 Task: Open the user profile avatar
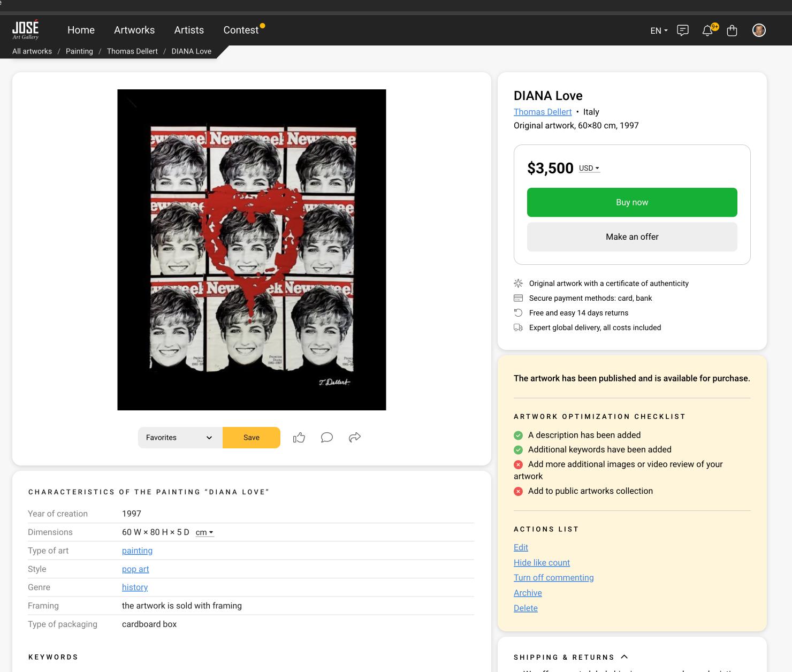(x=759, y=30)
